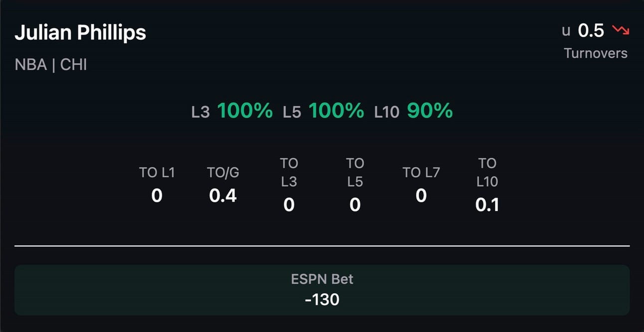Click the u 0.5 line value
Viewport: 644px width, 332px height.
[583, 31]
